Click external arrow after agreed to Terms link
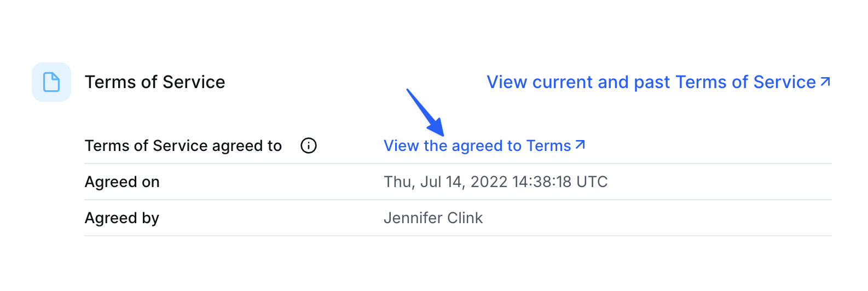868x291 pixels. point(580,145)
